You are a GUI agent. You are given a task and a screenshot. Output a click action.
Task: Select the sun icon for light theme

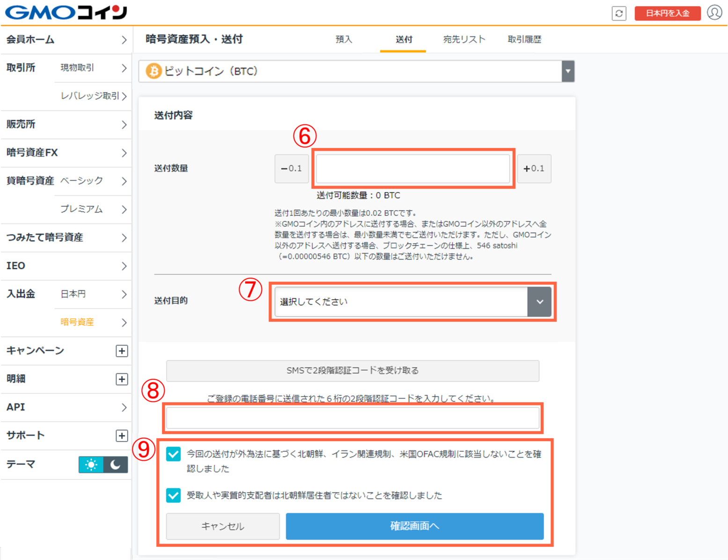pyautogui.click(x=91, y=464)
